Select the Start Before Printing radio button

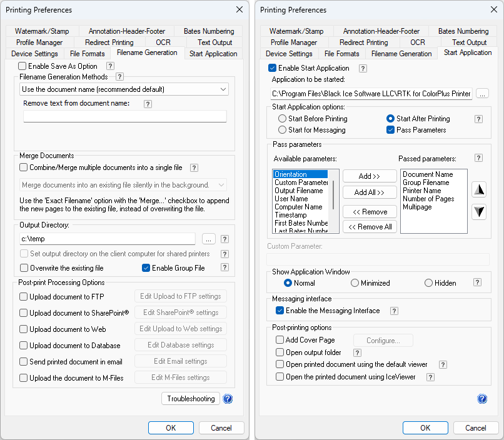tap(283, 119)
